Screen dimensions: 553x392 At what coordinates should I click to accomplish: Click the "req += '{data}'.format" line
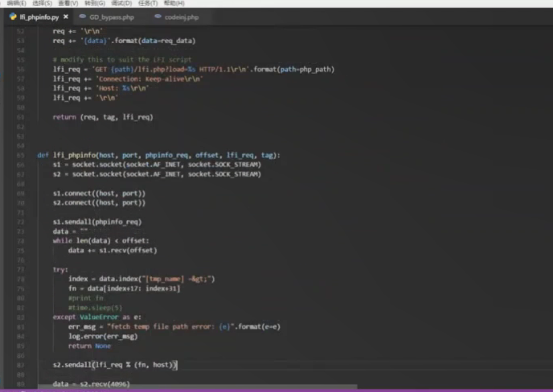coord(124,40)
